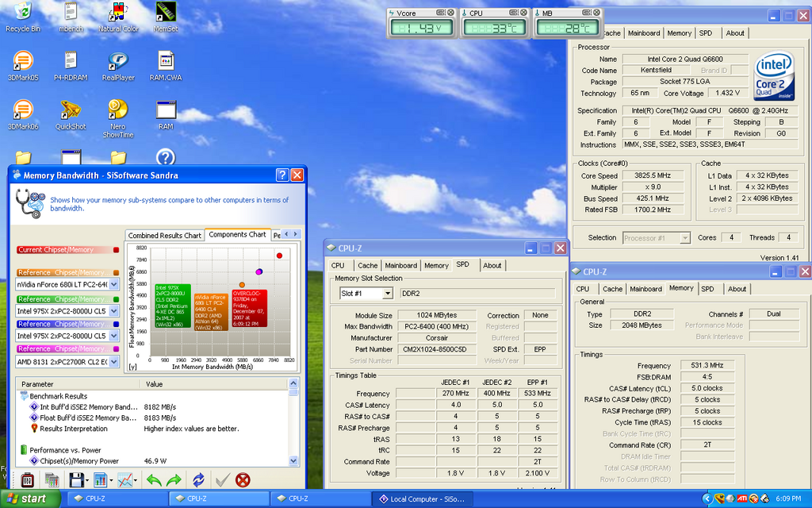Image resolution: width=812 pixels, height=508 pixels.
Task: Open the save icon's dropdown arrow in Sandra
Action: click(x=87, y=480)
